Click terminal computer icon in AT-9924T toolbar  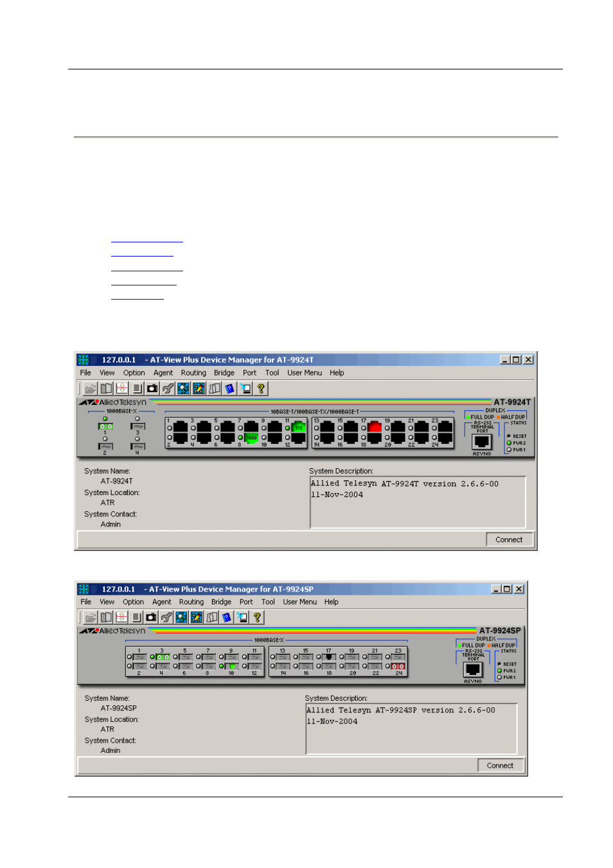245,388
